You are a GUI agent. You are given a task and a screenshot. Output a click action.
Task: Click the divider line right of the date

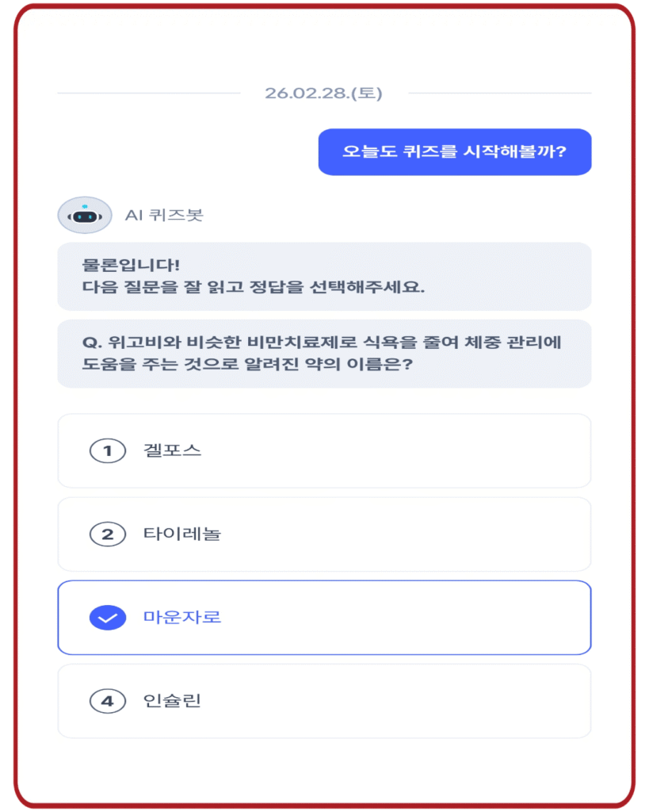(x=499, y=94)
